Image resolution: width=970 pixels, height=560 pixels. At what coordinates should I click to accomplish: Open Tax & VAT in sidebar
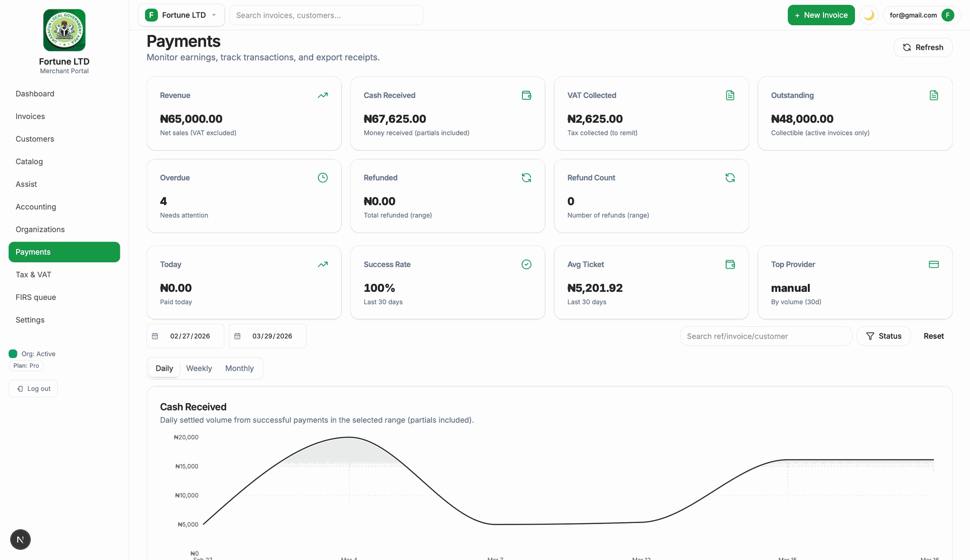[x=33, y=275]
